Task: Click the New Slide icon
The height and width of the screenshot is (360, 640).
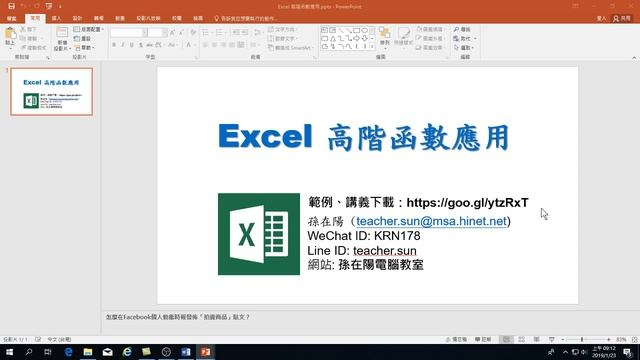Action: (62, 33)
